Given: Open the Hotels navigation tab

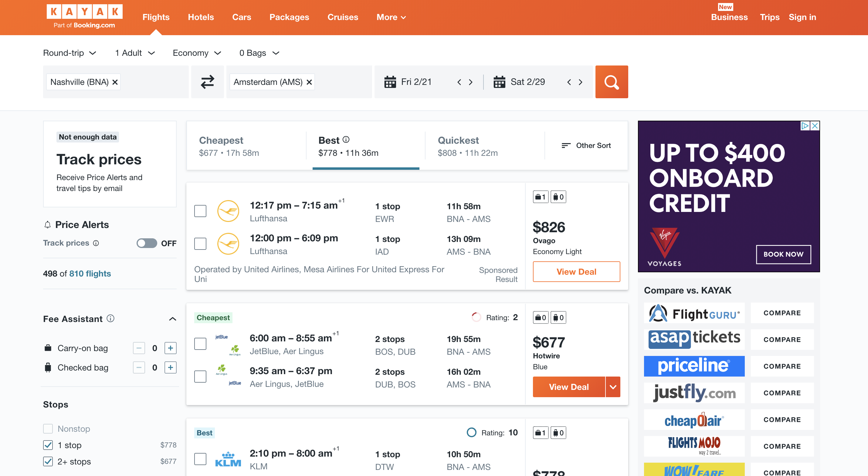Looking at the screenshot, I should [x=201, y=17].
